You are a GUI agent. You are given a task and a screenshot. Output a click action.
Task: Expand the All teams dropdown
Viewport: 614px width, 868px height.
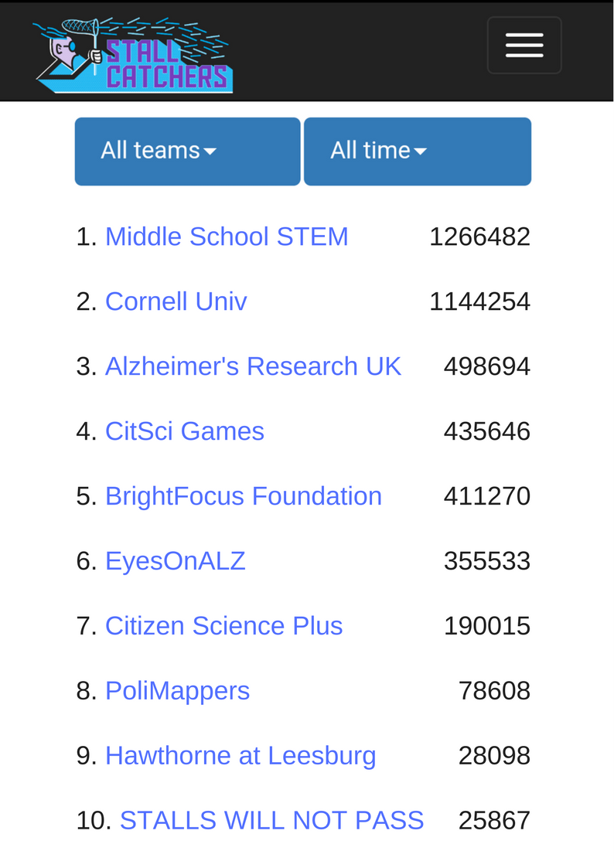[x=188, y=151]
